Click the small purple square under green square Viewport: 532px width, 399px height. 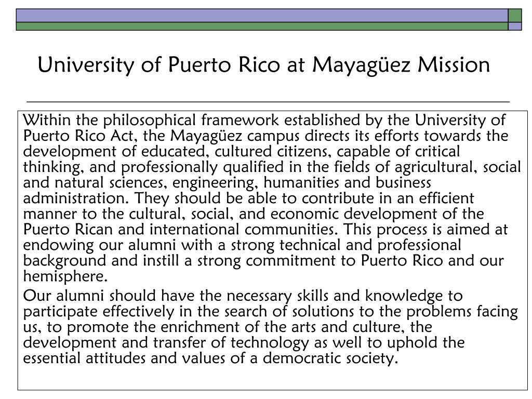pos(515,26)
